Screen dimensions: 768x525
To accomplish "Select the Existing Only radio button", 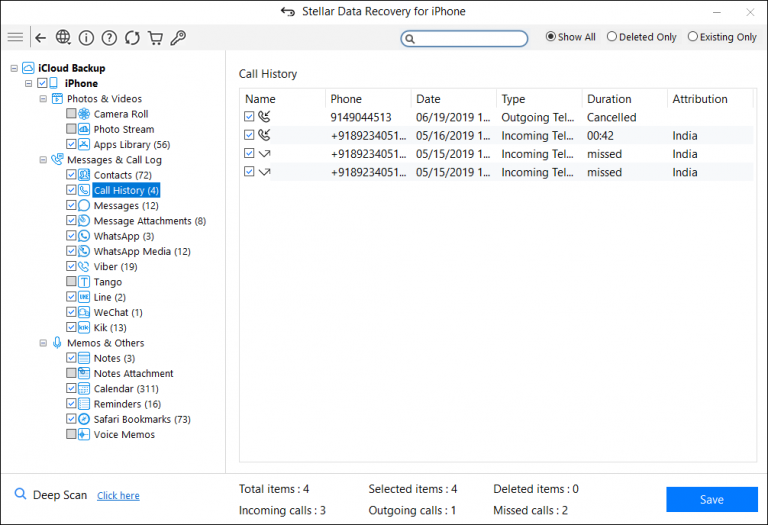I will coord(693,37).
